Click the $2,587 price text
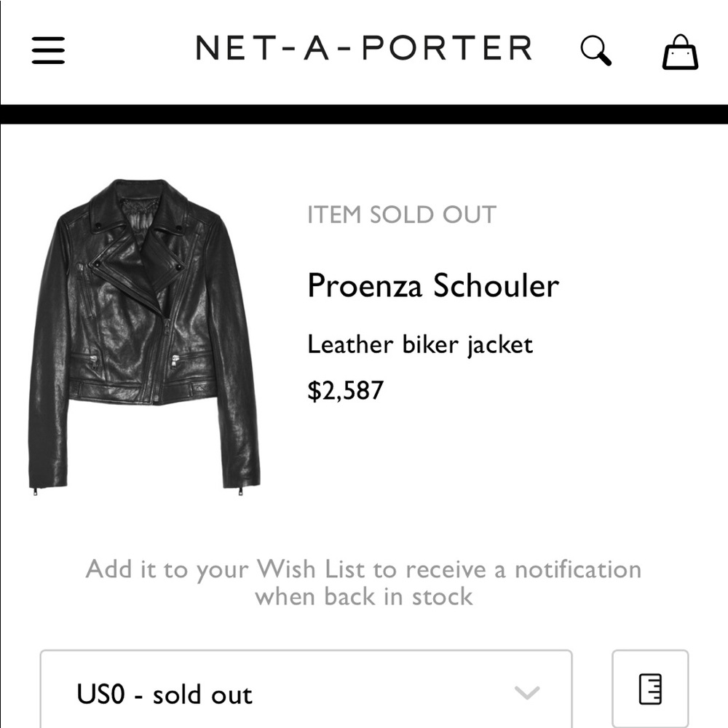 (x=347, y=390)
